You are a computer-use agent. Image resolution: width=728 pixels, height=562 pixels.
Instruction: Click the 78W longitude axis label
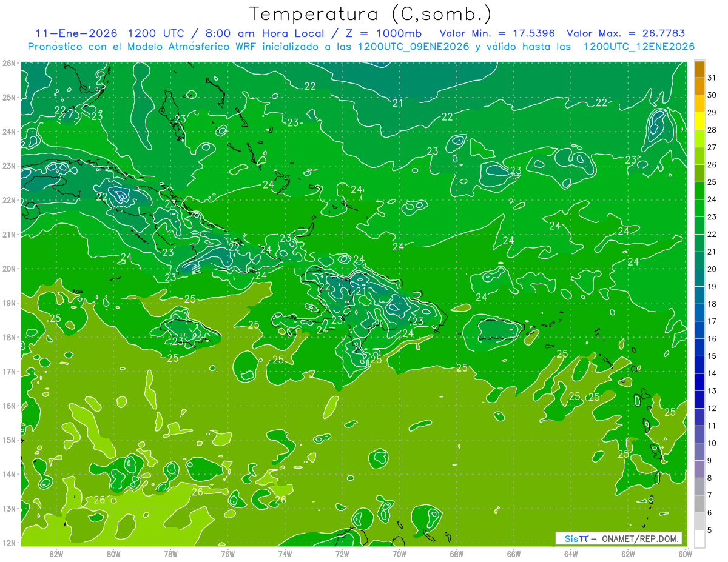tap(170, 554)
